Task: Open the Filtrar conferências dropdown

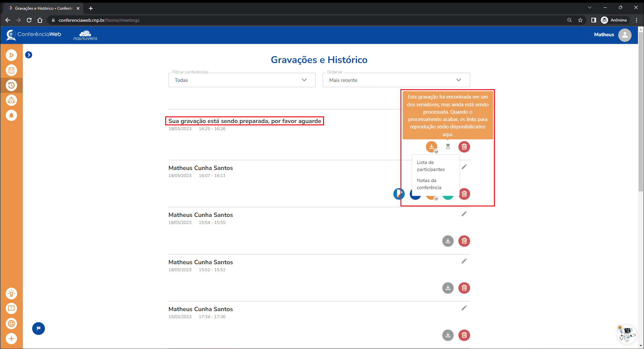Action: click(242, 80)
